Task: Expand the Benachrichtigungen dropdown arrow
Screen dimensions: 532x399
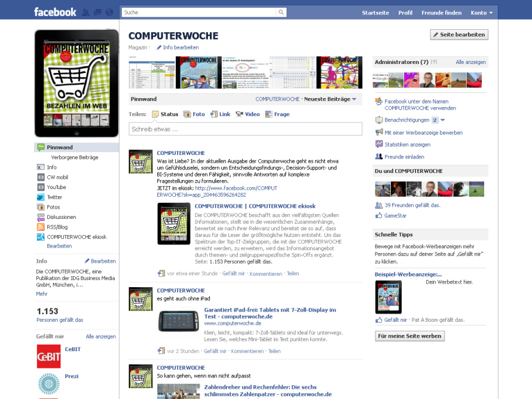Action: click(442, 120)
